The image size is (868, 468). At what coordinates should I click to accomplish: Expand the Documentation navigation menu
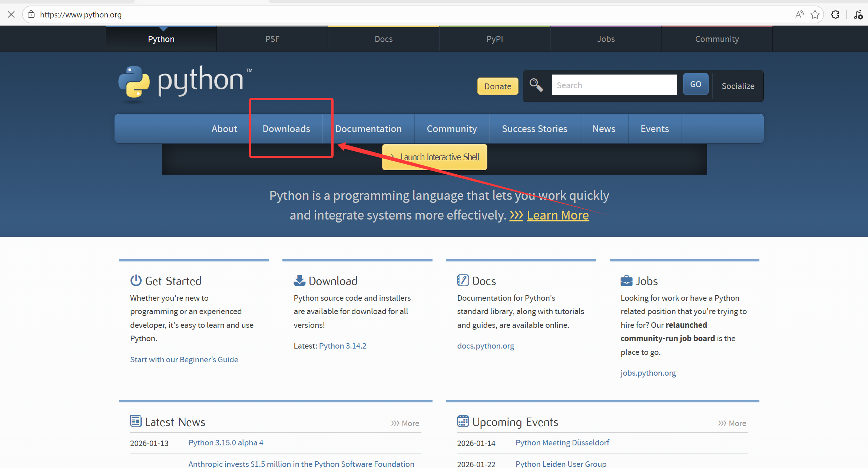click(x=368, y=129)
